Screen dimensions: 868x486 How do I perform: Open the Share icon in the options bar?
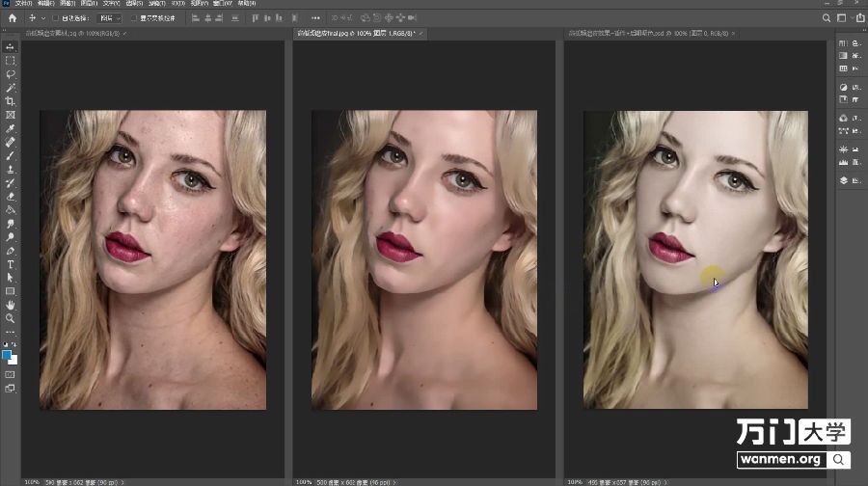point(860,18)
